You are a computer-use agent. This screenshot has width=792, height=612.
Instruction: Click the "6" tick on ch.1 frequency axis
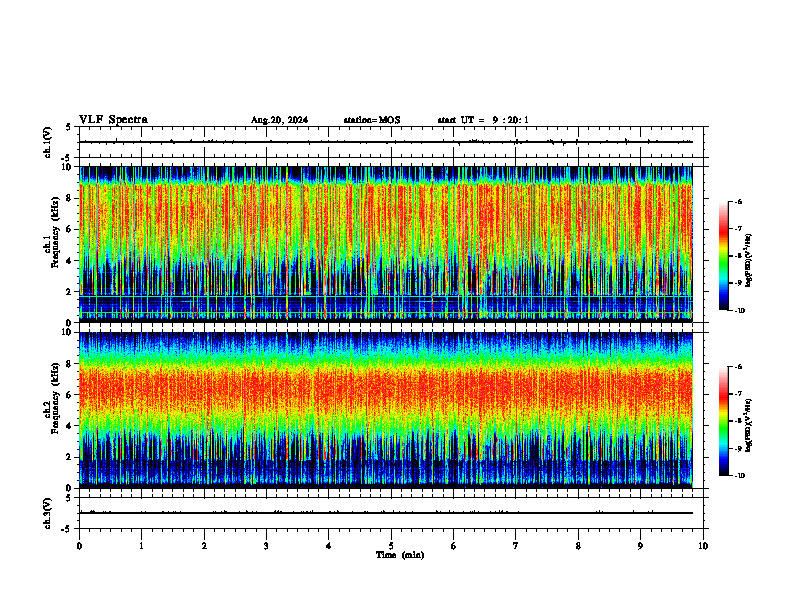coord(69,230)
